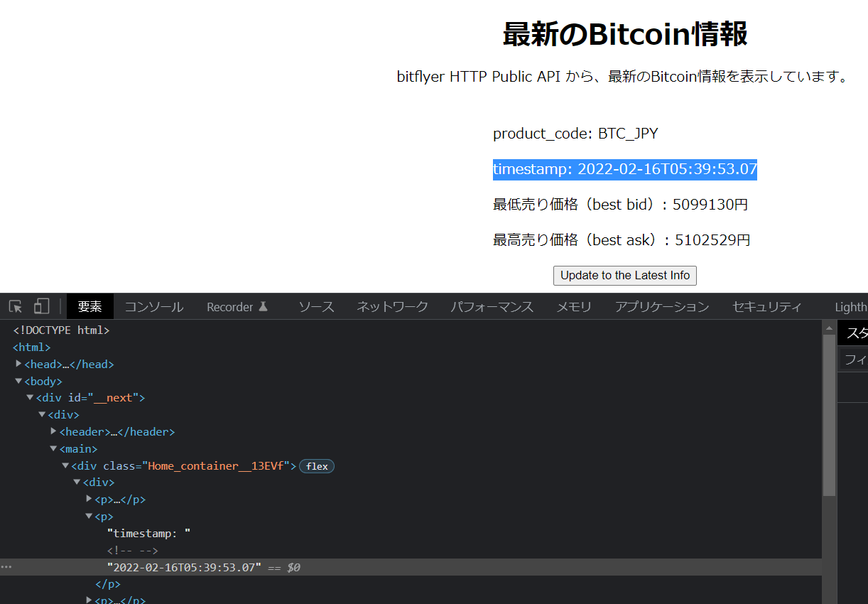
Task: Select the "timestamp: " text node
Action: tap(148, 534)
